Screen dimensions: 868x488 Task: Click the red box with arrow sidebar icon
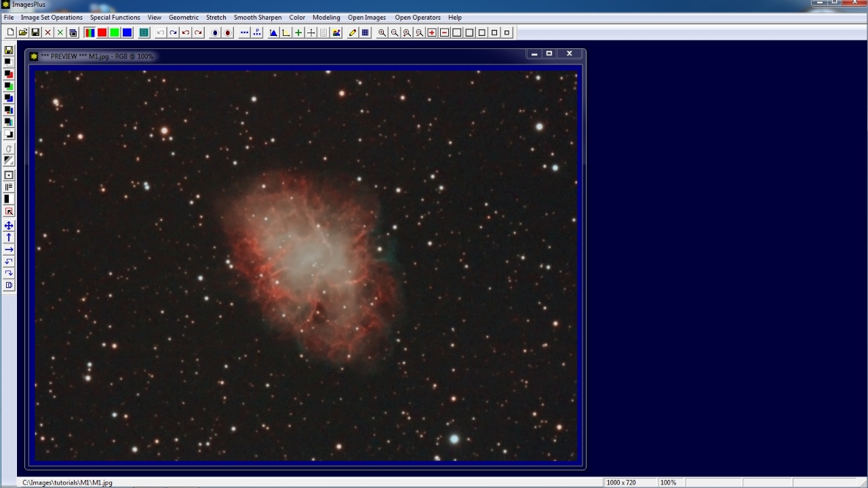pyautogui.click(x=9, y=211)
